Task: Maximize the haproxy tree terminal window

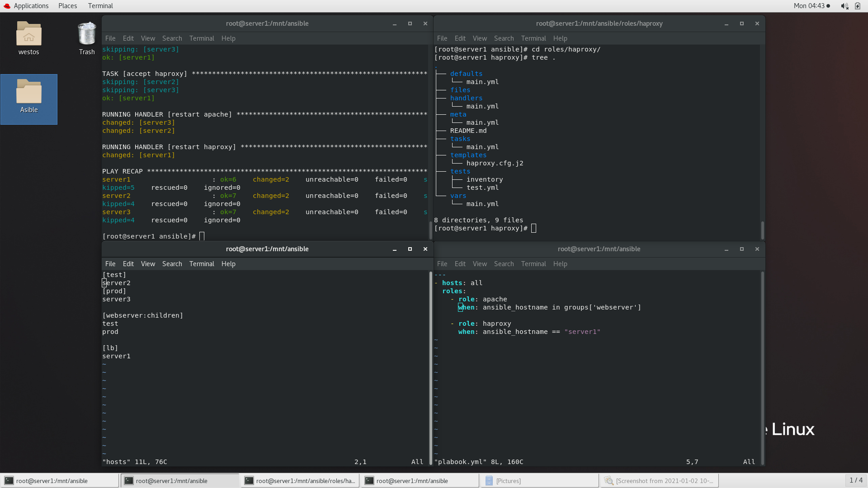Action: 741,23
